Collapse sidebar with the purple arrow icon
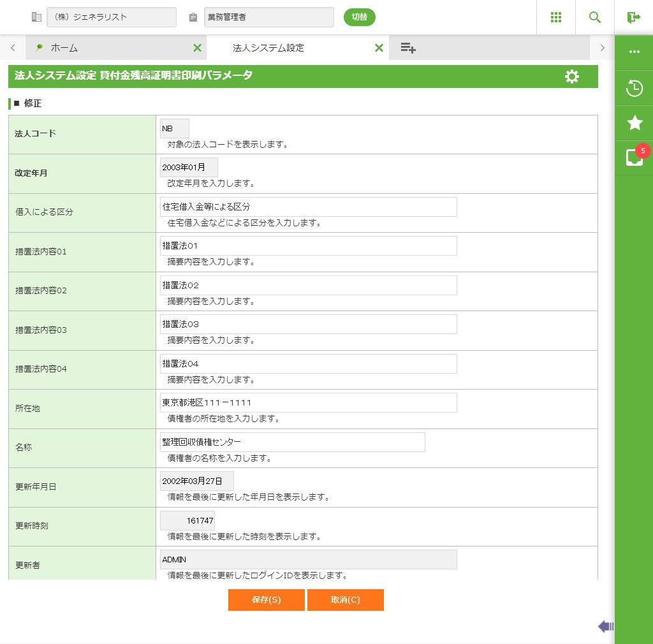The height and width of the screenshot is (644, 653). pyautogui.click(x=605, y=626)
